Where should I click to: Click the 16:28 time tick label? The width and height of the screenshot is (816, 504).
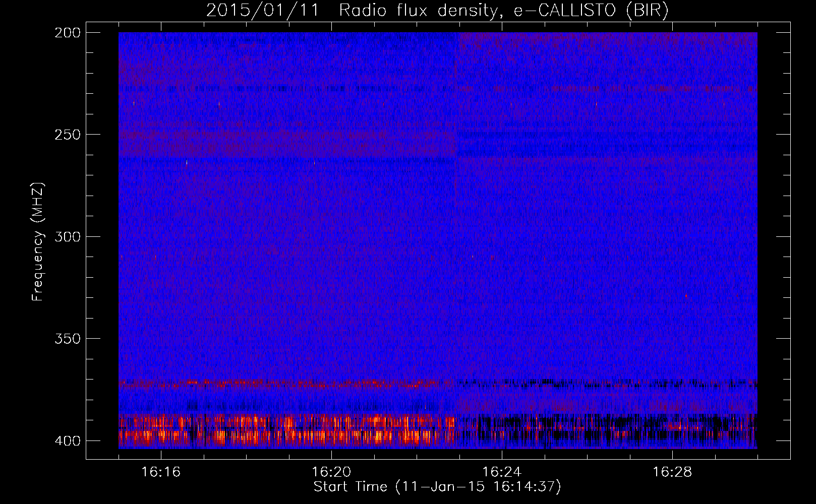point(672,472)
